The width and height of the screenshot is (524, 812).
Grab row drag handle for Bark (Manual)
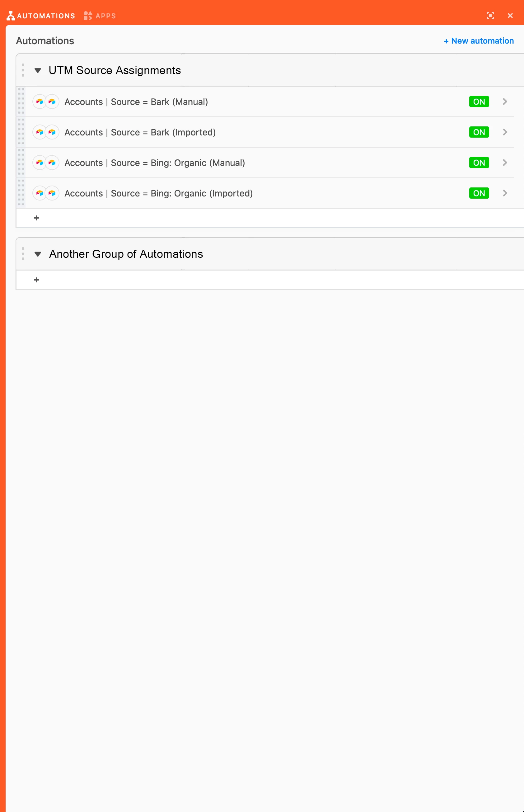[21, 101]
